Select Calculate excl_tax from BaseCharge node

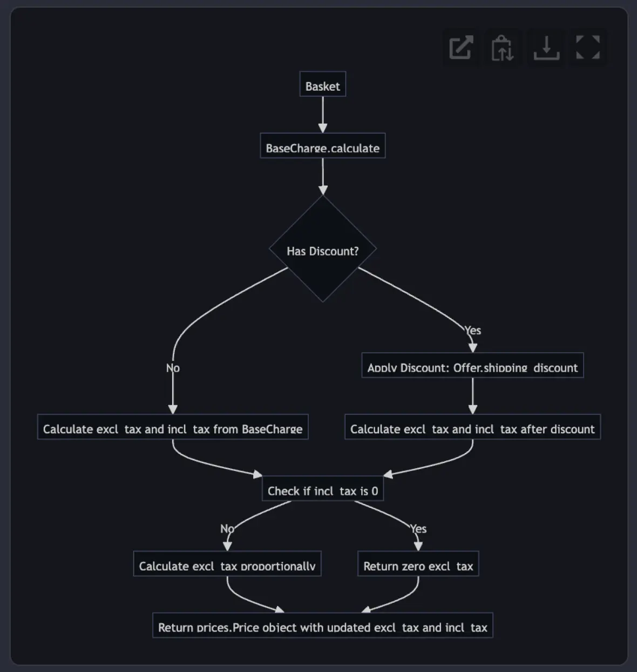point(173,427)
